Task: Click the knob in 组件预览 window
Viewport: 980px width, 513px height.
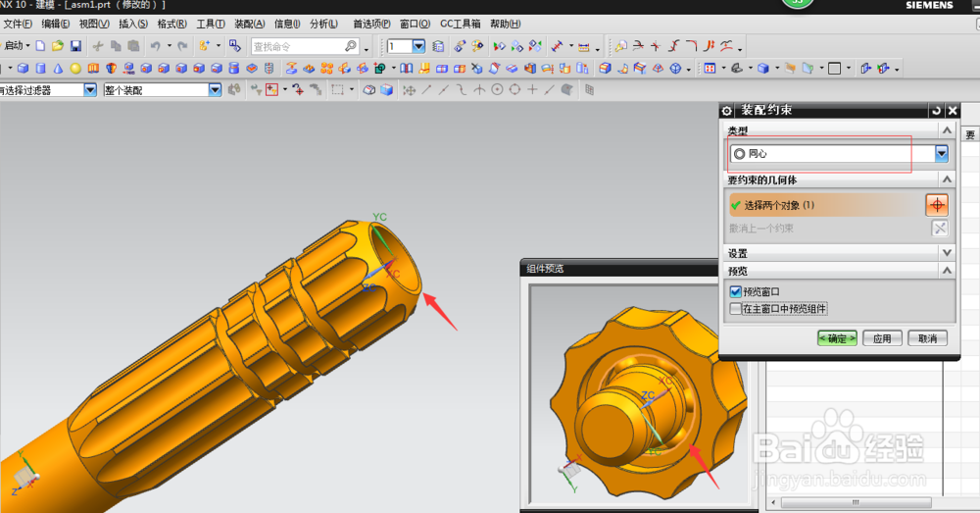Action: tap(649, 402)
